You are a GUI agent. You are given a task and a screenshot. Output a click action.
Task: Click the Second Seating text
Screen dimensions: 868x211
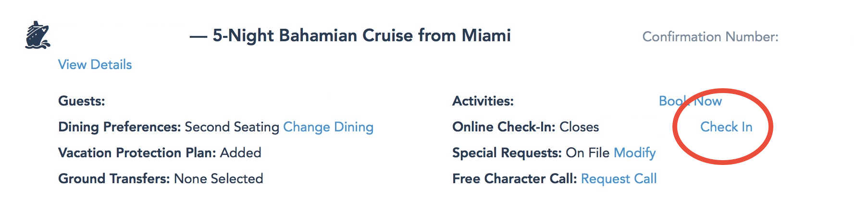click(x=232, y=127)
